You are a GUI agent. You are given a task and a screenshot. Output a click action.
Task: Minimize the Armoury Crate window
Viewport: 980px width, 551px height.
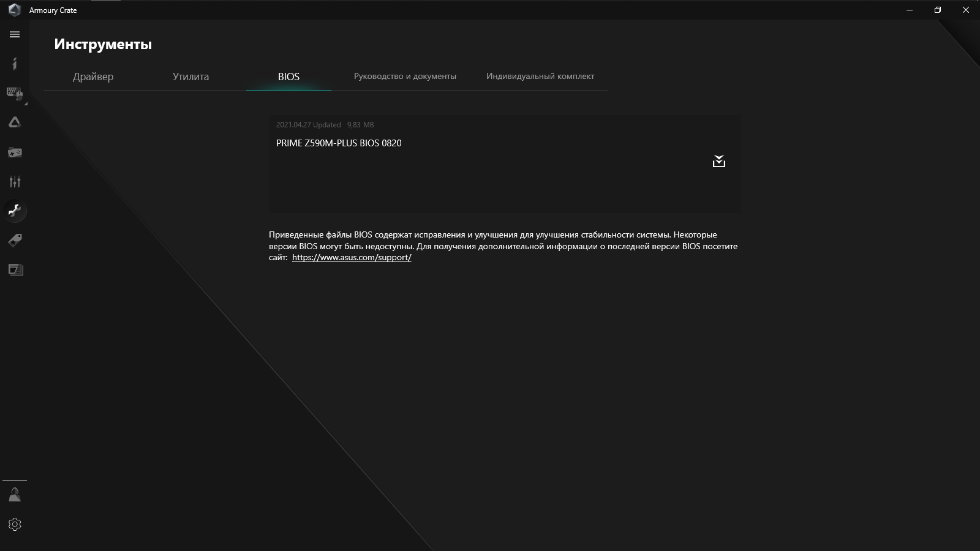pyautogui.click(x=910, y=10)
